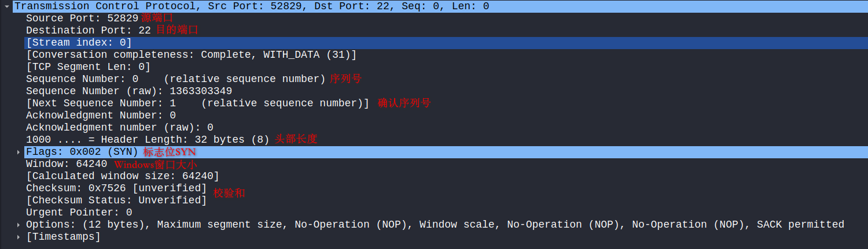Image resolution: width=868 pixels, height=249 pixels.
Task: Select the Destination Port: 22 row
Action: [x=89, y=31]
